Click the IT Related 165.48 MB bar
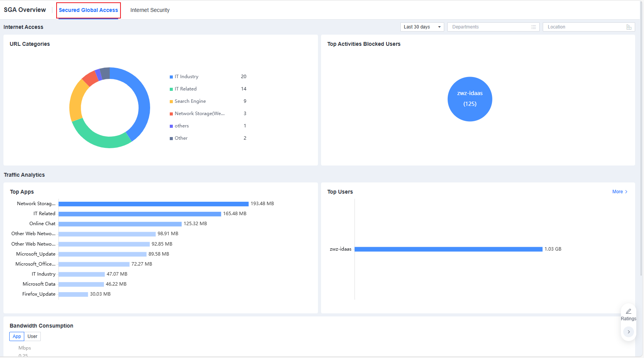The height and width of the screenshot is (358, 644). [x=140, y=214]
